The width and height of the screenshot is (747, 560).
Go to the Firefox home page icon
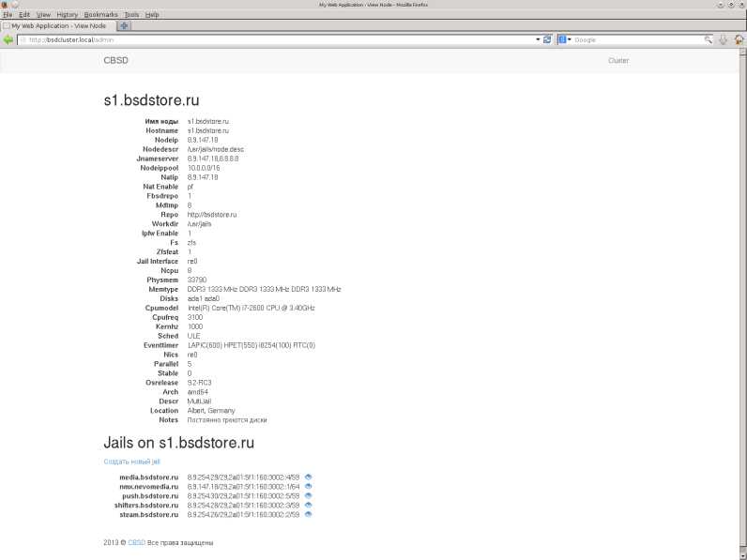[x=739, y=40]
